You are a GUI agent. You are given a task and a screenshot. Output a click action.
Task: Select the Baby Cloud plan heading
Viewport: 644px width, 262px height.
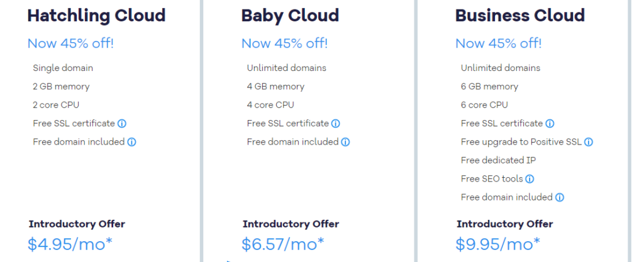point(290,16)
